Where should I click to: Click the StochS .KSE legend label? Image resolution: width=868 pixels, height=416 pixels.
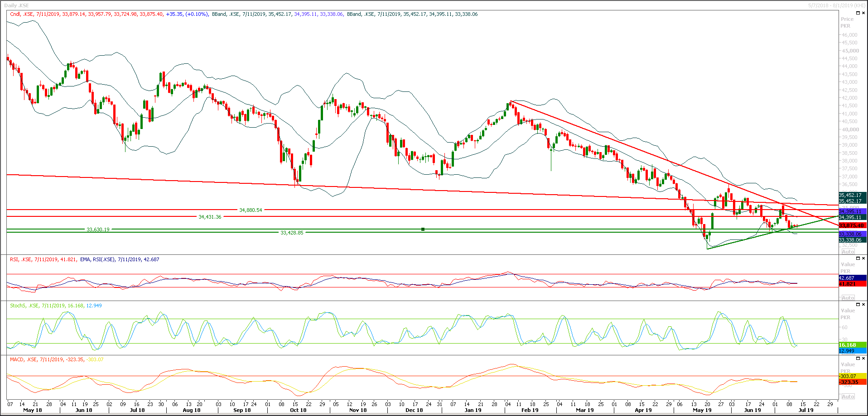pyautogui.click(x=21, y=306)
